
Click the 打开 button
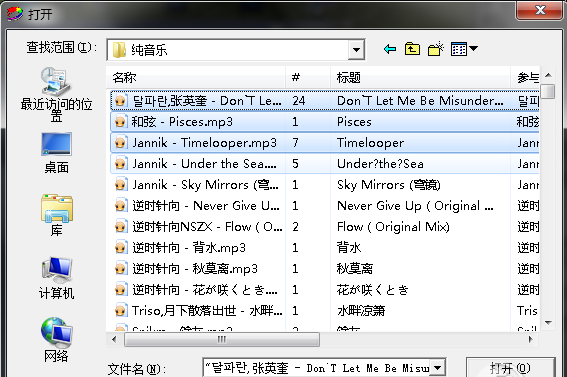click(x=510, y=368)
